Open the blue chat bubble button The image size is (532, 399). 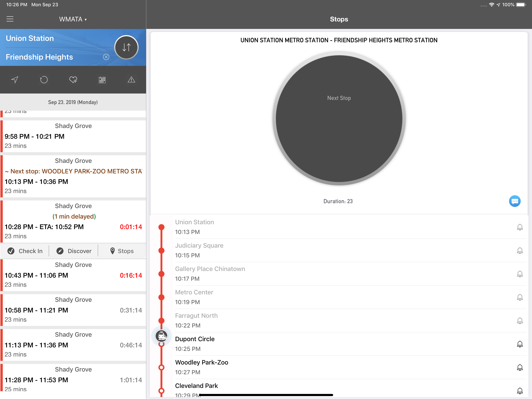click(x=515, y=201)
